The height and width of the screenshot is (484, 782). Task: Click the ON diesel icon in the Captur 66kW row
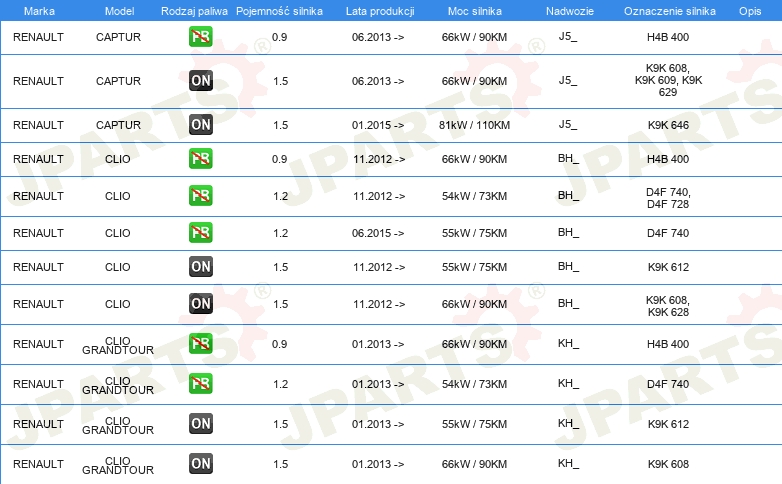pos(200,80)
